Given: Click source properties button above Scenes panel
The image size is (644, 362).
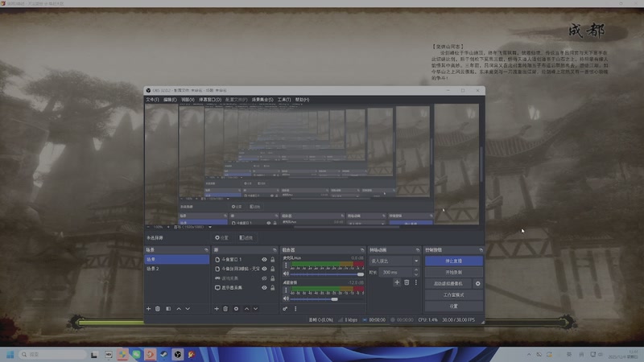Looking at the screenshot, I should click(x=222, y=237).
